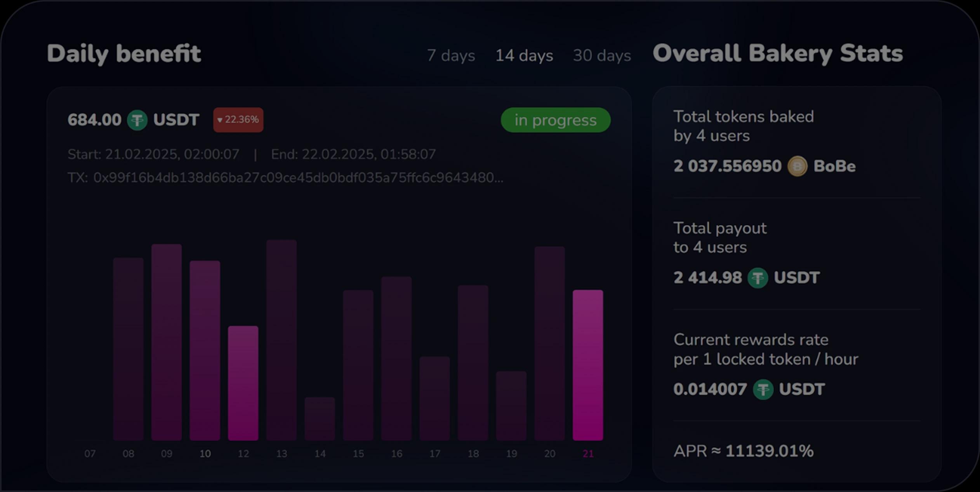Click the shortest bar for day 14
980x492 pixels.
(320, 418)
